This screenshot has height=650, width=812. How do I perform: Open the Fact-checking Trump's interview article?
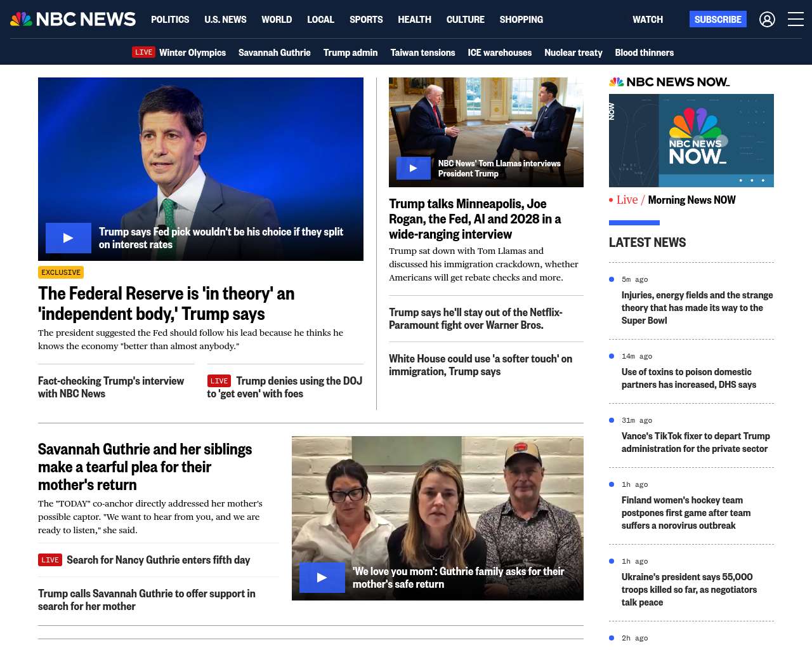111,387
